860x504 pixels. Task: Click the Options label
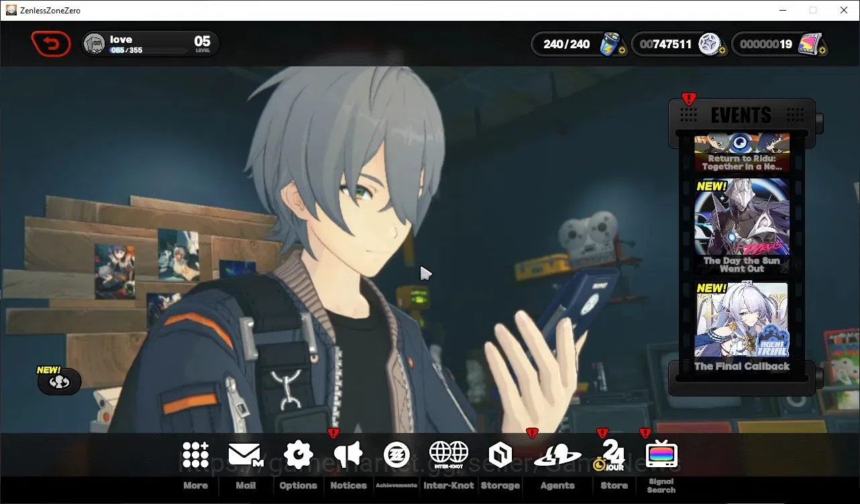click(299, 485)
